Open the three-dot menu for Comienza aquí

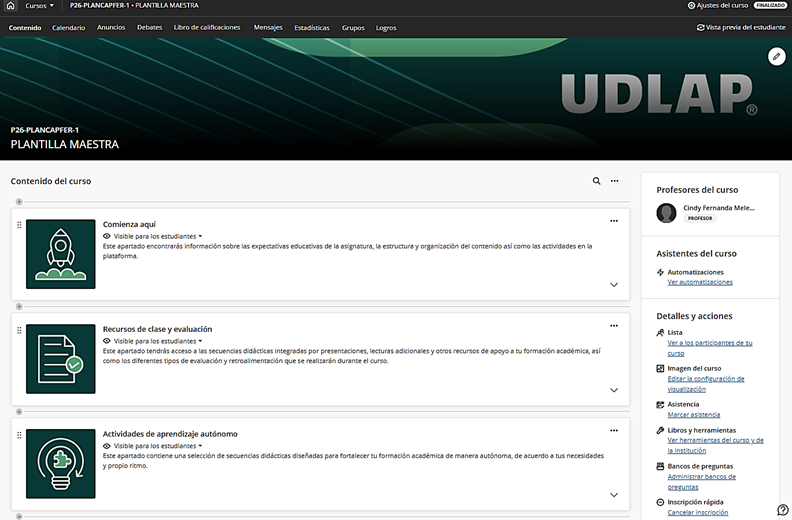[614, 221]
